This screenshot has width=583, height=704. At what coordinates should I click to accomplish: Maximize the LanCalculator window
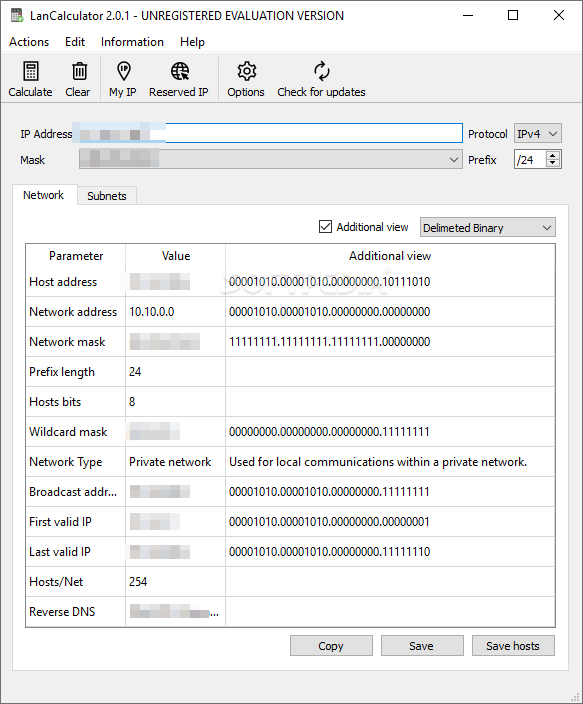click(x=513, y=15)
